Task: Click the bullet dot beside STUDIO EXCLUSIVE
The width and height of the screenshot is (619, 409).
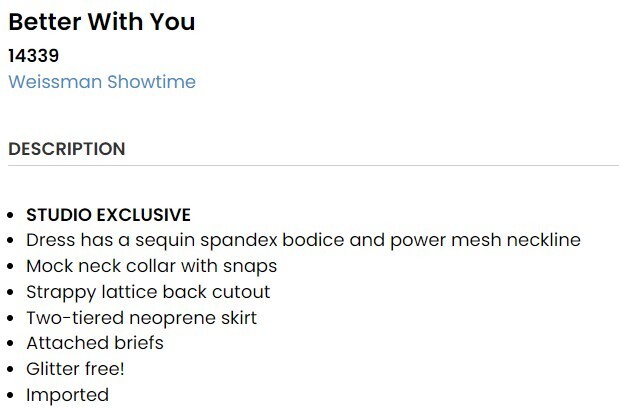Action: [11, 215]
